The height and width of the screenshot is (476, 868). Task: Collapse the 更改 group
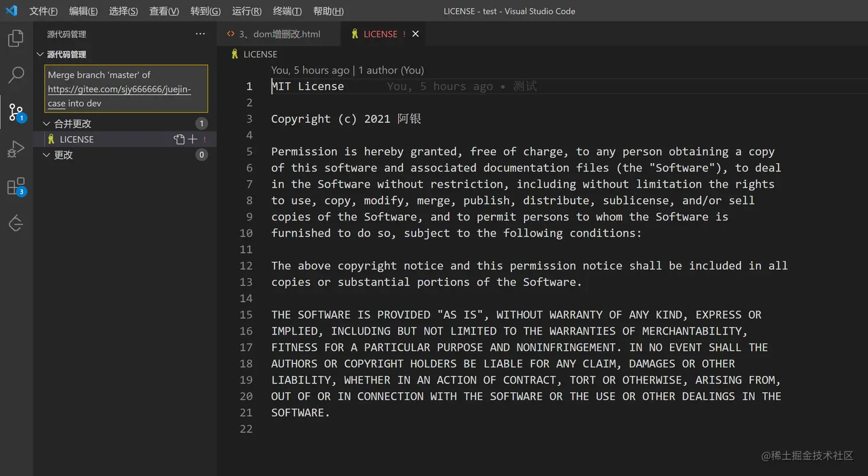pyautogui.click(x=46, y=154)
